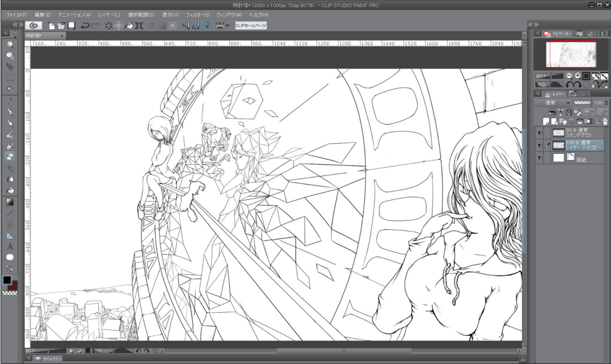
Task: Open the 編集(E) menu
Action: pyautogui.click(x=42, y=15)
